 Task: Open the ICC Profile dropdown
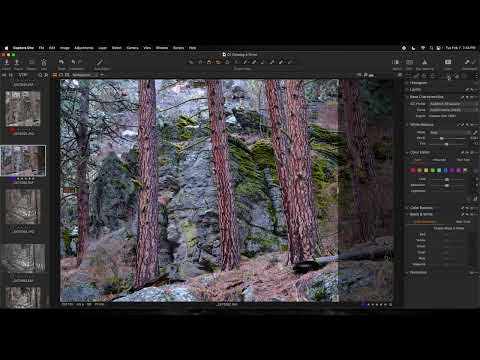click(453, 104)
